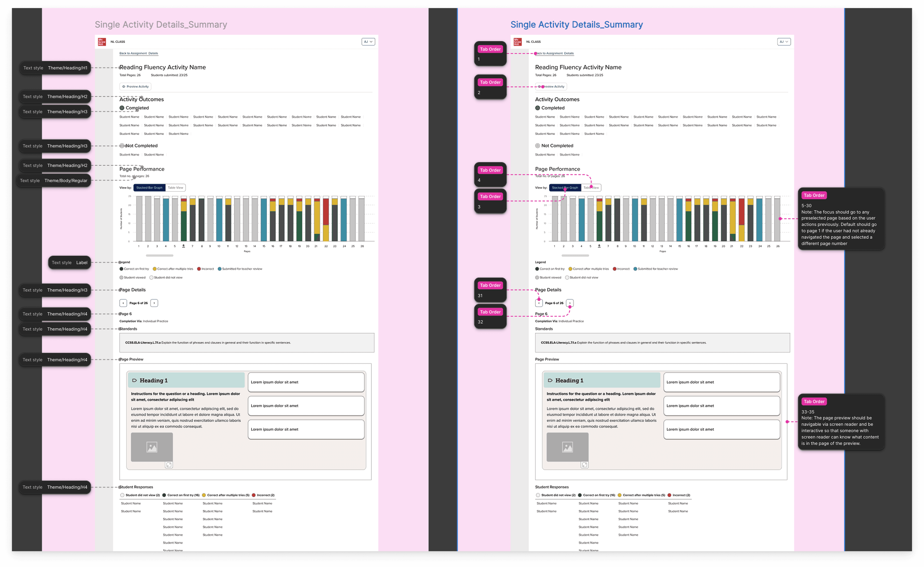Click flag icon beside left Heading 1
Viewport: 924px width, 567px height.
click(134, 380)
